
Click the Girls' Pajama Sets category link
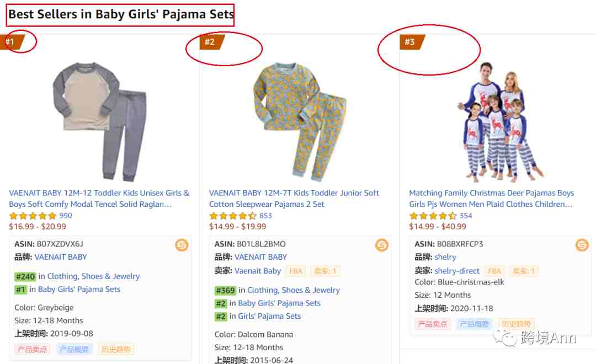pos(269,316)
